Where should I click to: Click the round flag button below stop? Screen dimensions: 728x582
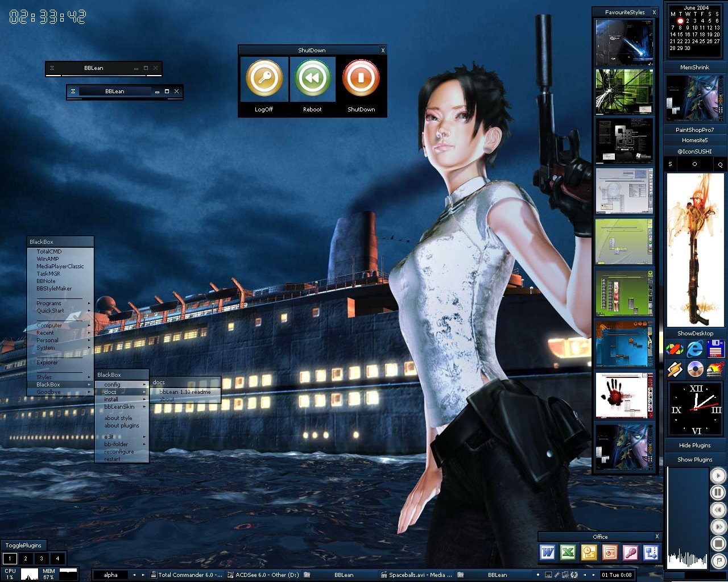click(718, 561)
